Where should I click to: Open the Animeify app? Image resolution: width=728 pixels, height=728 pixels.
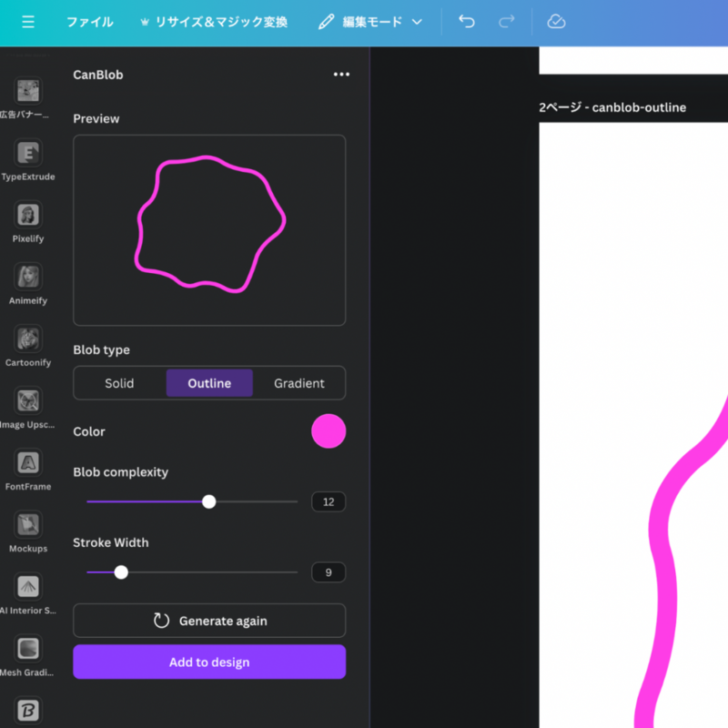tap(28, 284)
